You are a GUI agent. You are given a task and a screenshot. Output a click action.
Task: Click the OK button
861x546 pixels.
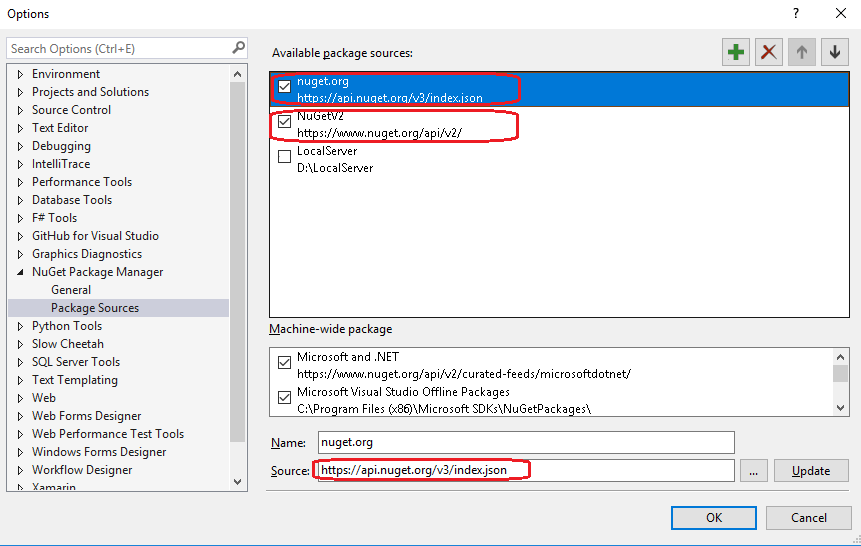tap(713, 518)
